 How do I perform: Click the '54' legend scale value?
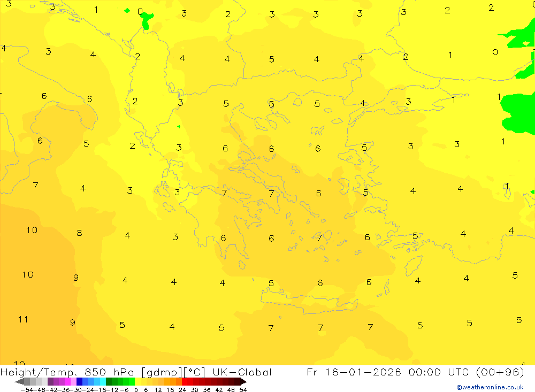(243, 390)
